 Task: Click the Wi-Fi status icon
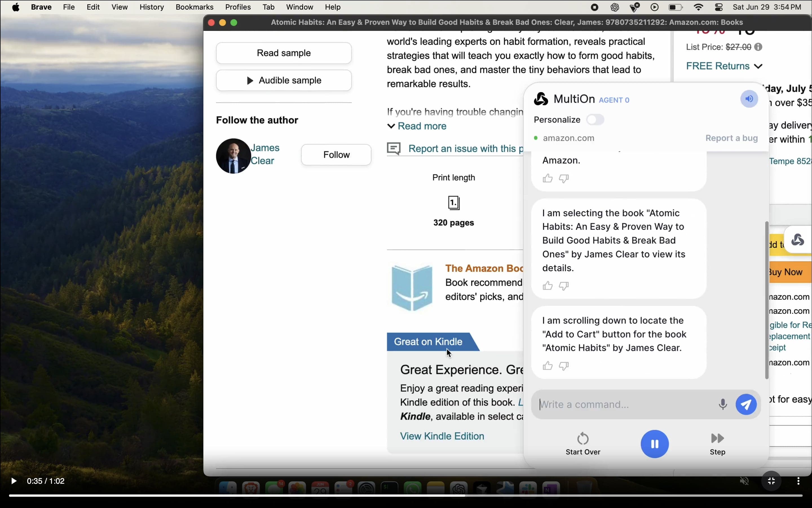coord(698,7)
